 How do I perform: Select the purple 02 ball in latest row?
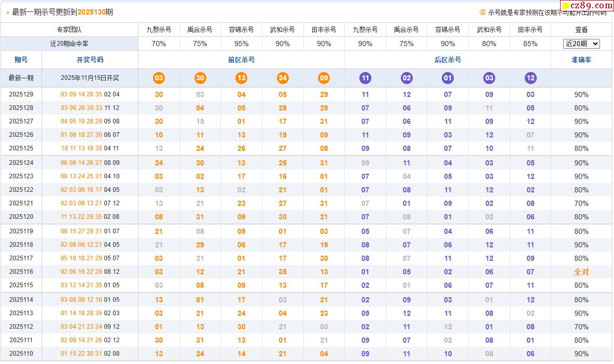pyautogui.click(x=407, y=78)
